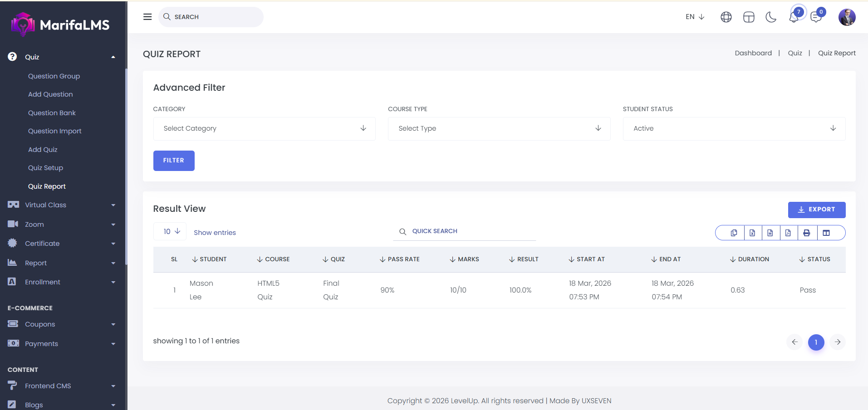
Task: Toggle dark mode with moon icon
Action: click(771, 17)
